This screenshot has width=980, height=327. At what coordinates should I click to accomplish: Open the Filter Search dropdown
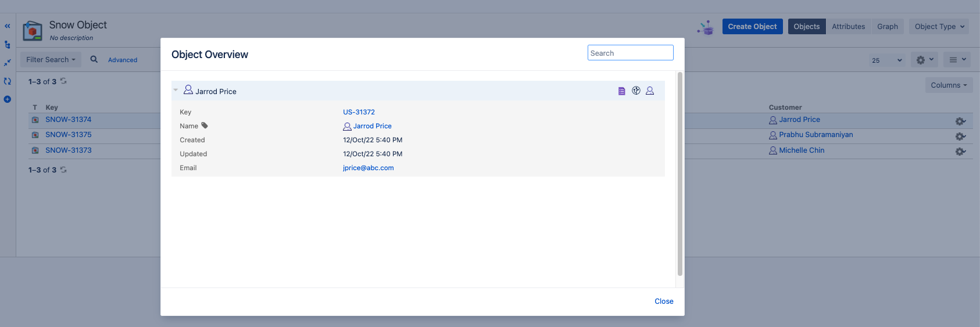click(x=51, y=59)
